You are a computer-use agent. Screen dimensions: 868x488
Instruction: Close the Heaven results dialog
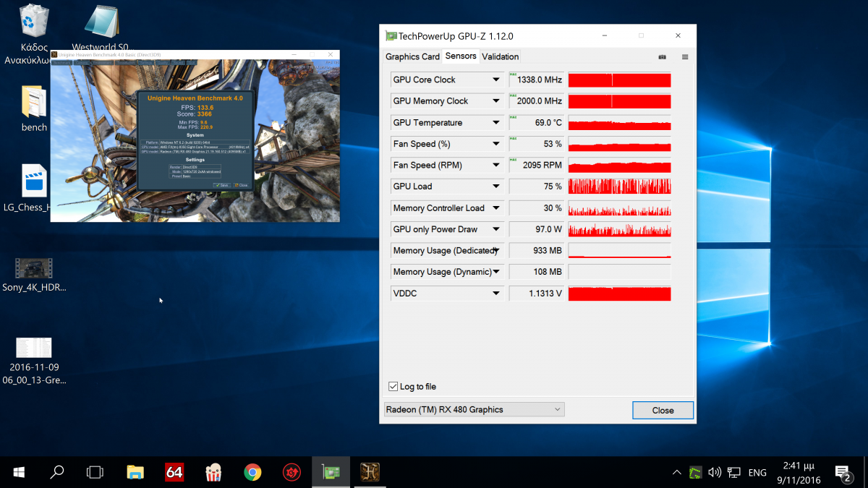(241, 185)
